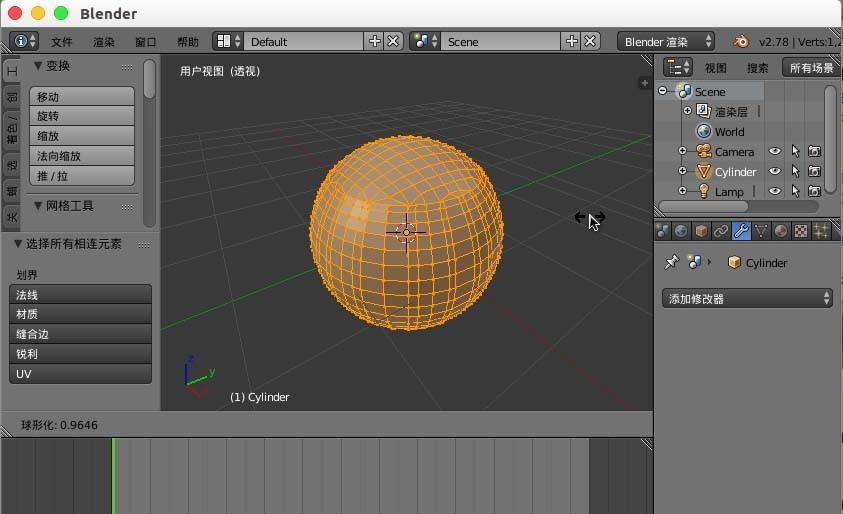The height and width of the screenshot is (514, 843).
Task: Toggle the 材质 delimit option
Action: coord(80,314)
